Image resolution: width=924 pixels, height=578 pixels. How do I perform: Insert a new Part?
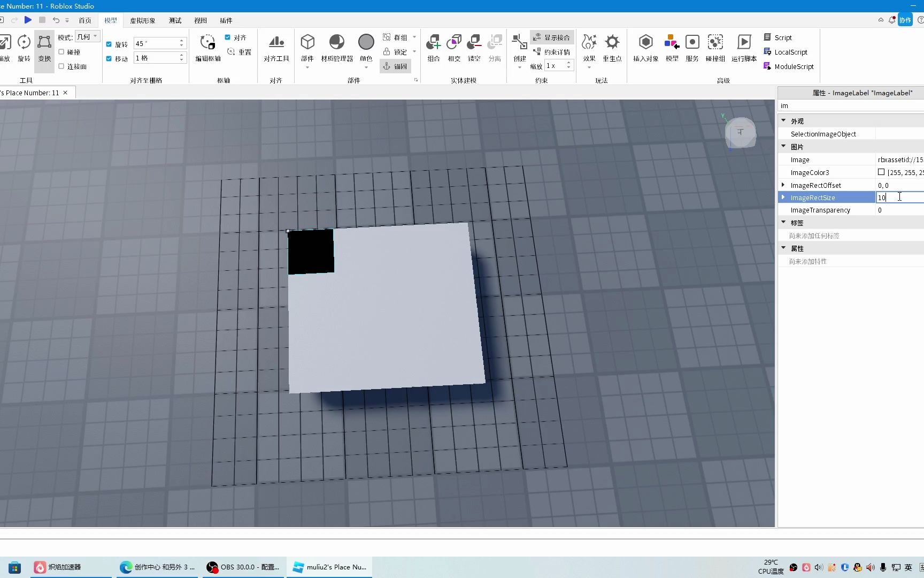point(307,47)
